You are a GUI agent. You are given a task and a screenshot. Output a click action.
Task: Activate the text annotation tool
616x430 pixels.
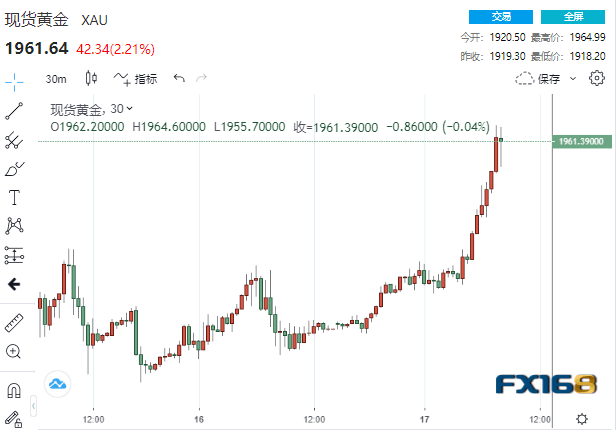[x=14, y=197]
